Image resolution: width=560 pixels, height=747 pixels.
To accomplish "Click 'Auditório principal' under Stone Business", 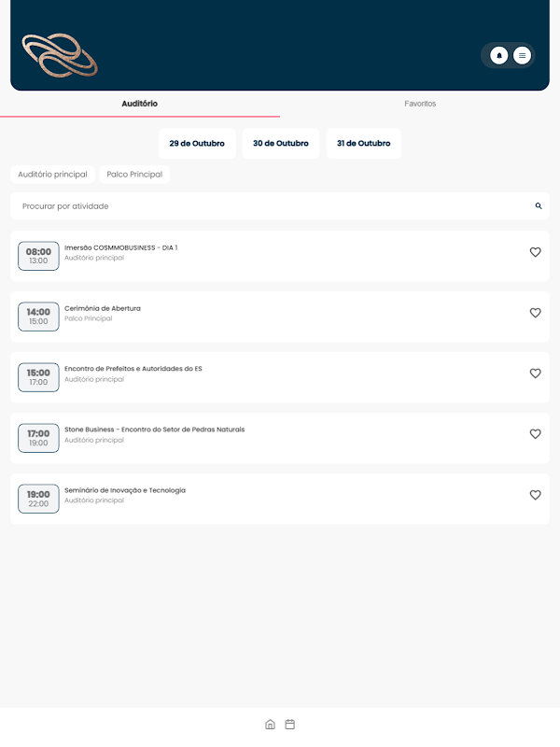I will [x=94, y=440].
